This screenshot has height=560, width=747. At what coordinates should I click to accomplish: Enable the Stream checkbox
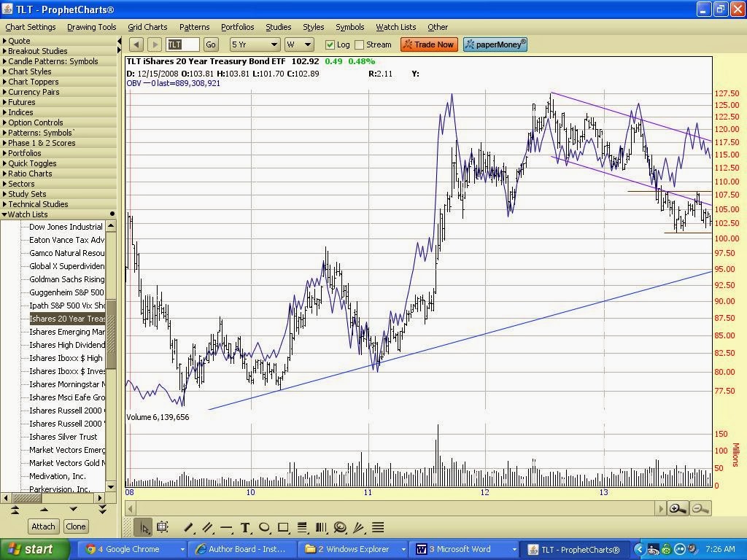pyautogui.click(x=359, y=44)
